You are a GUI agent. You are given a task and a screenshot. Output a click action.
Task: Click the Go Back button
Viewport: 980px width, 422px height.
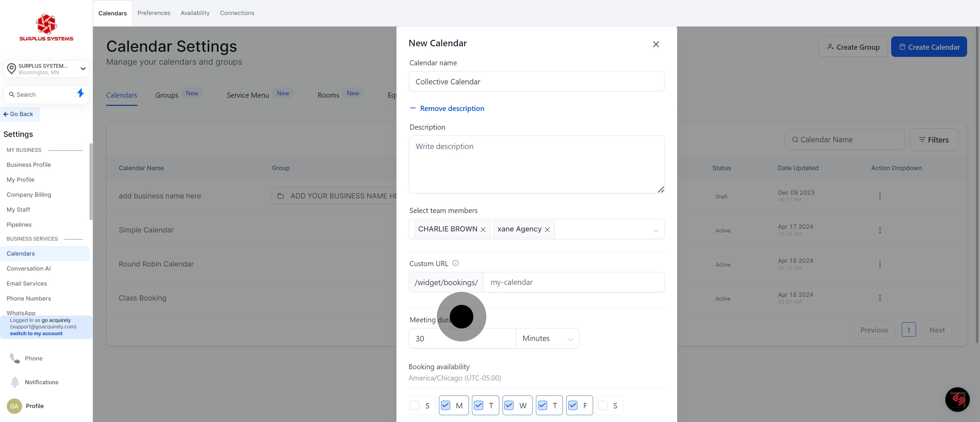coord(19,114)
